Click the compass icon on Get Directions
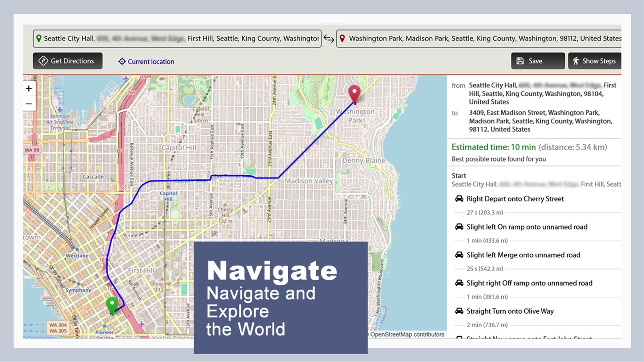 click(x=43, y=60)
